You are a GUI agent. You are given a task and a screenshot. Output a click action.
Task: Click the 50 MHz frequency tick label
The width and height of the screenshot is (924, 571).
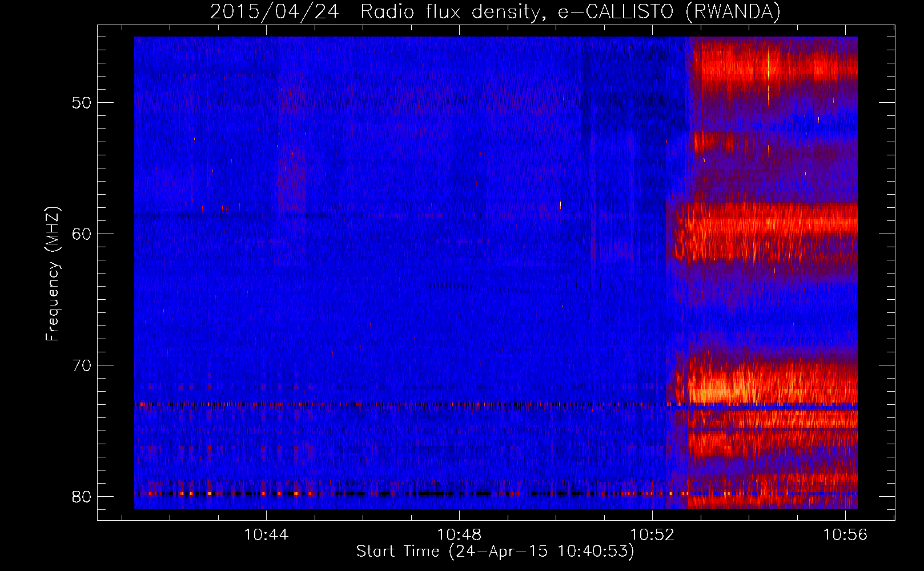tap(82, 103)
